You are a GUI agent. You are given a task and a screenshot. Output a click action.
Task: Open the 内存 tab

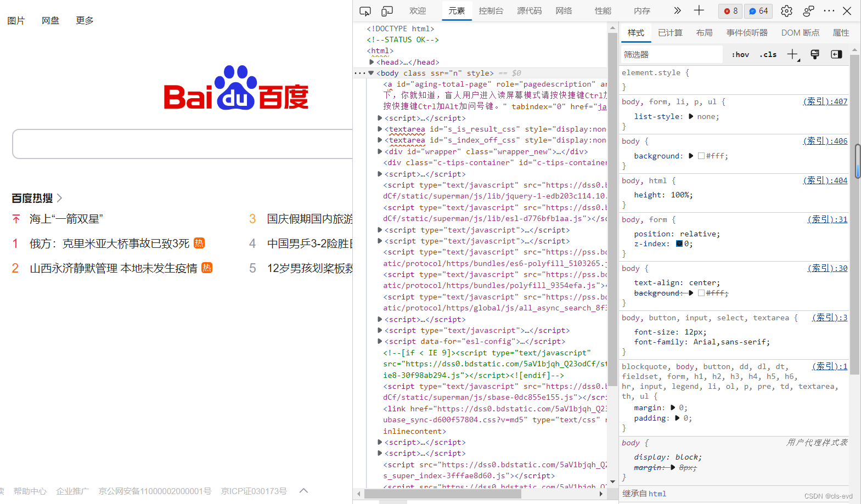(641, 11)
